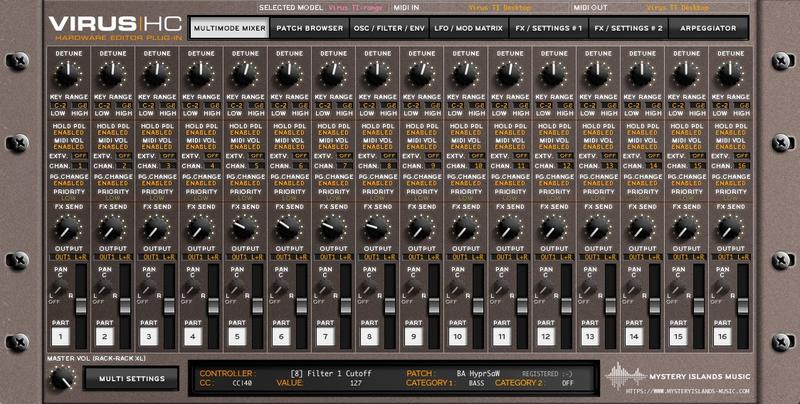
Task: Toggle Hold Pdl Enabled on part 9
Action: pos(422,133)
